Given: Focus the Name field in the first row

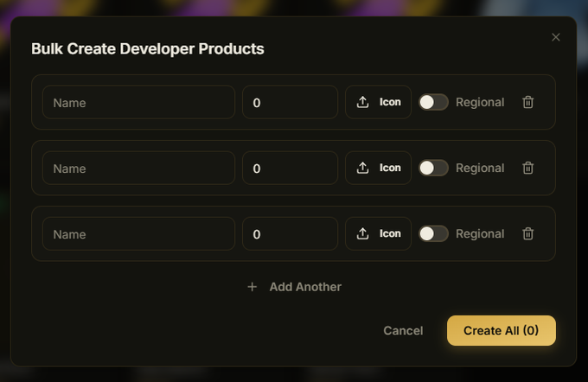Looking at the screenshot, I should pyautogui.click(x=138, y=102).
